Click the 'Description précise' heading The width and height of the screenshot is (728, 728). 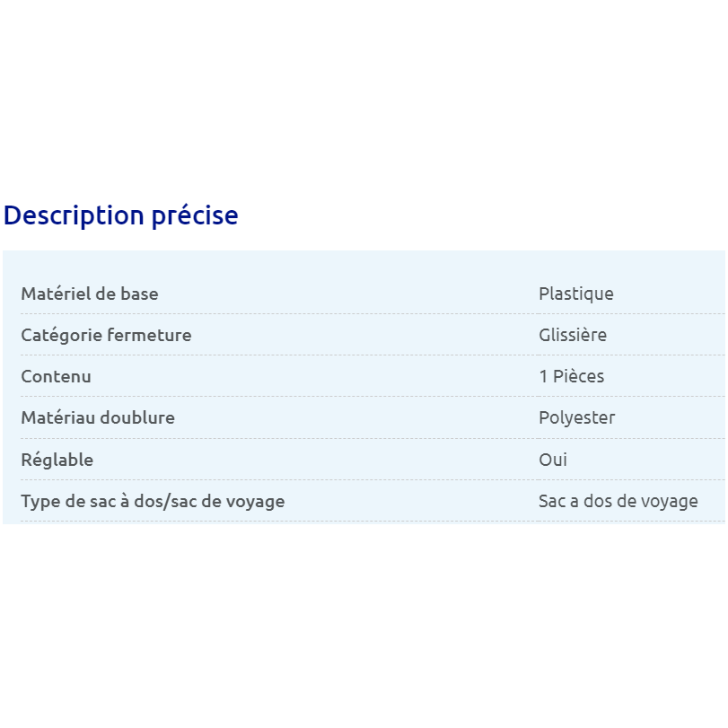click(121, 215)
